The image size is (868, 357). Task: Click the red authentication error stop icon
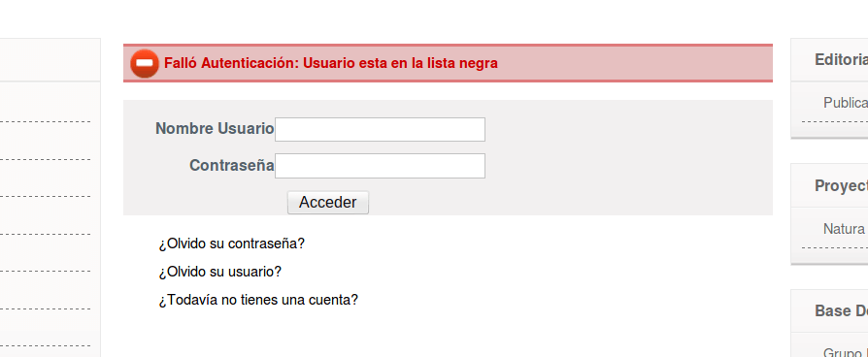tap(145, 63)
